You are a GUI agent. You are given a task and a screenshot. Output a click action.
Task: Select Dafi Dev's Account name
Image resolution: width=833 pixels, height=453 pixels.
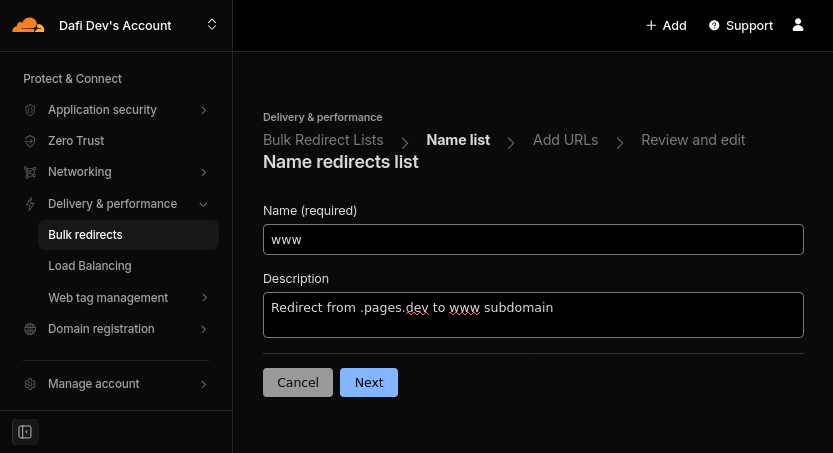pos(115,25)
